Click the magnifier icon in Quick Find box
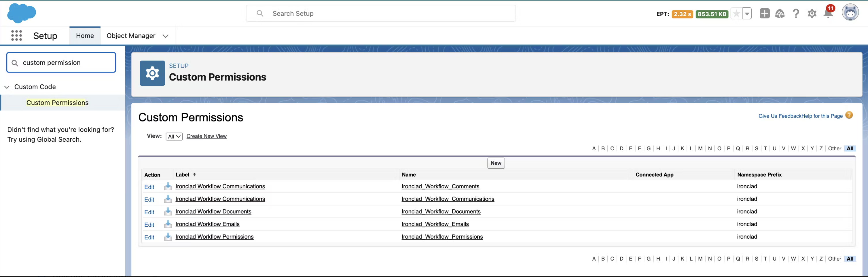The image size is (868, 277). 14,63
